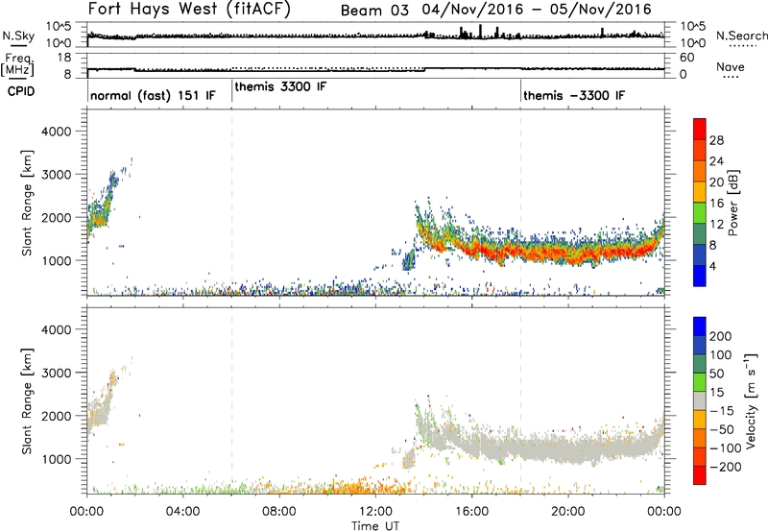The height and width of the screenshot is (532, 768).
Task: Click the '4' tick on Power colorbar
Action: pyautogui.click(x=712, y=267)
